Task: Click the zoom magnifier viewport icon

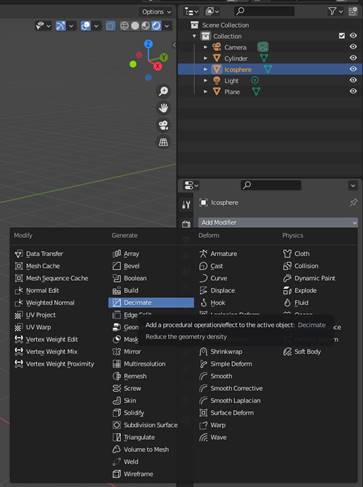Action: (x=163, y=91)
